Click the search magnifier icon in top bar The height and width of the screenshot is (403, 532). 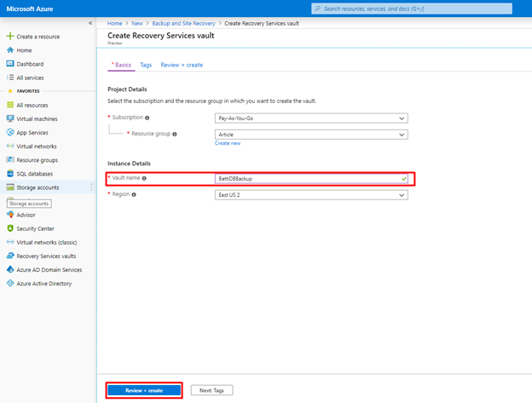(317, 9)
